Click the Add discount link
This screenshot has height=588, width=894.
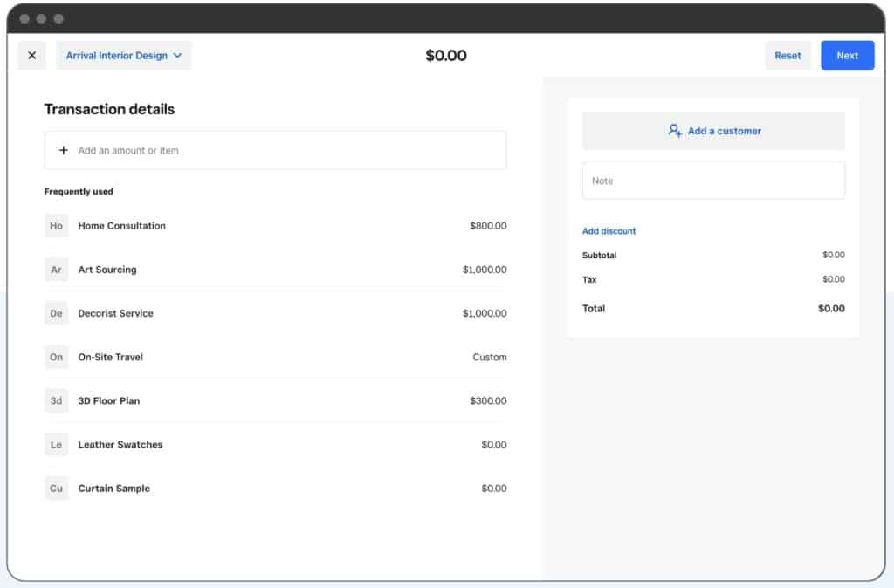[x=609, y=231]
